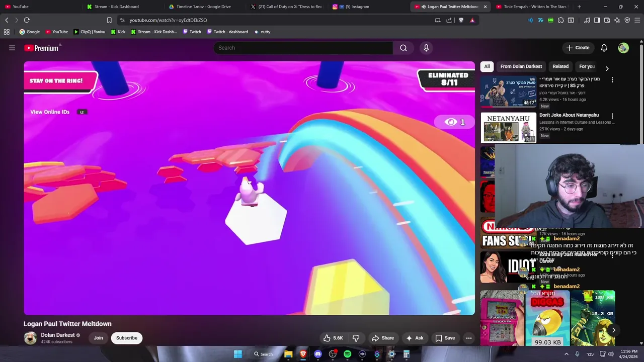
Task: Close the Logan Paul Twitter Meltdown tab
Action: (485, 7)
